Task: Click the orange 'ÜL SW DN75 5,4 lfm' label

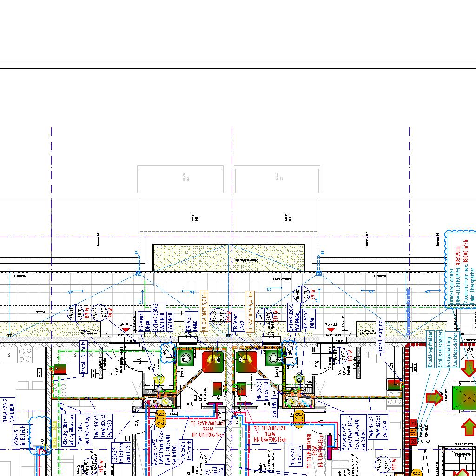Action: coord(250,311)
